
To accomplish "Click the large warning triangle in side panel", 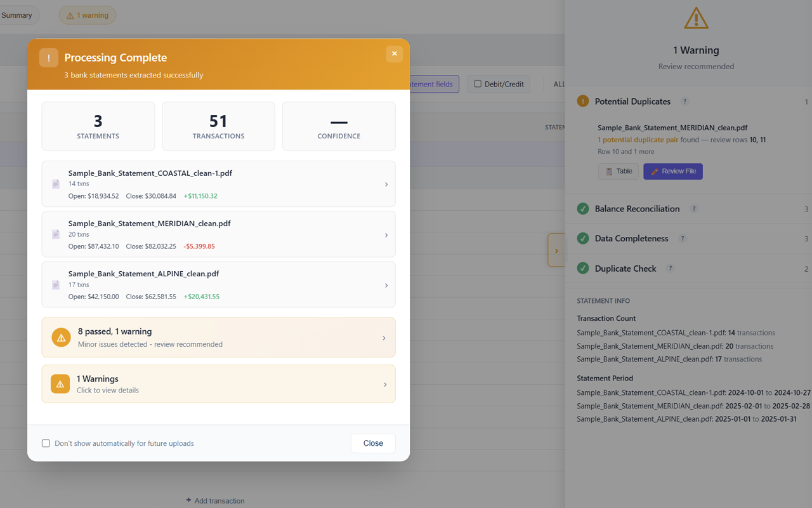I will 696,18.
